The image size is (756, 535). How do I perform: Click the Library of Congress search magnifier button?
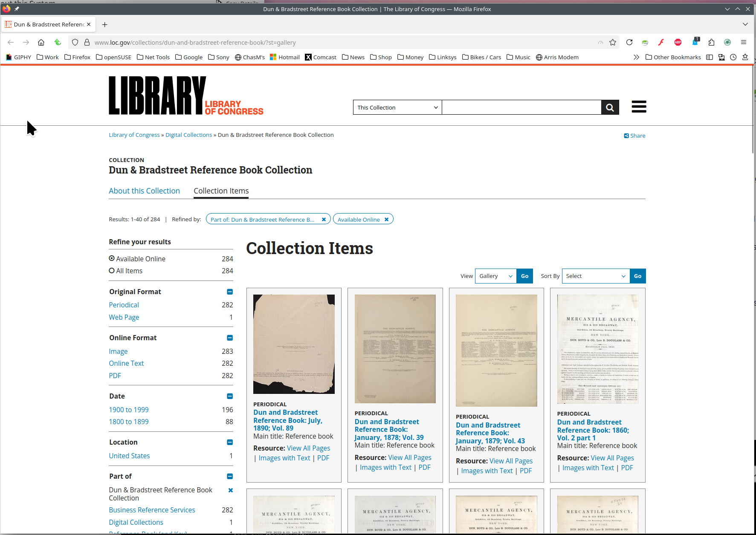[610, 107]
